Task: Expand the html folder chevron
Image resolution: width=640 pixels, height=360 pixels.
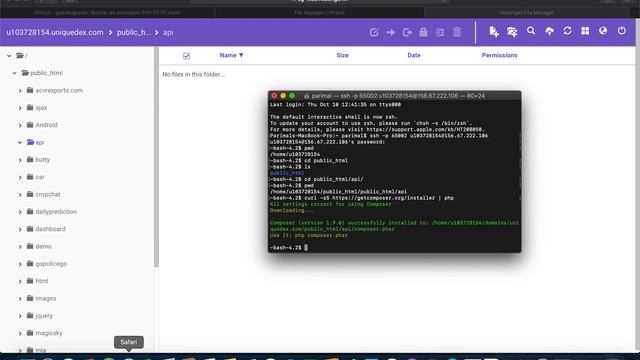Action: (20, 281)
